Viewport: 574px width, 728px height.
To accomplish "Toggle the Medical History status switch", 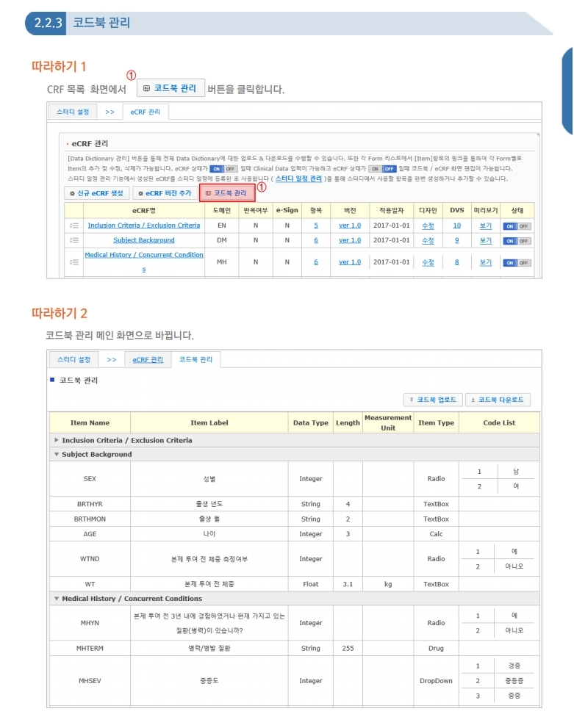I will (517, 263).
